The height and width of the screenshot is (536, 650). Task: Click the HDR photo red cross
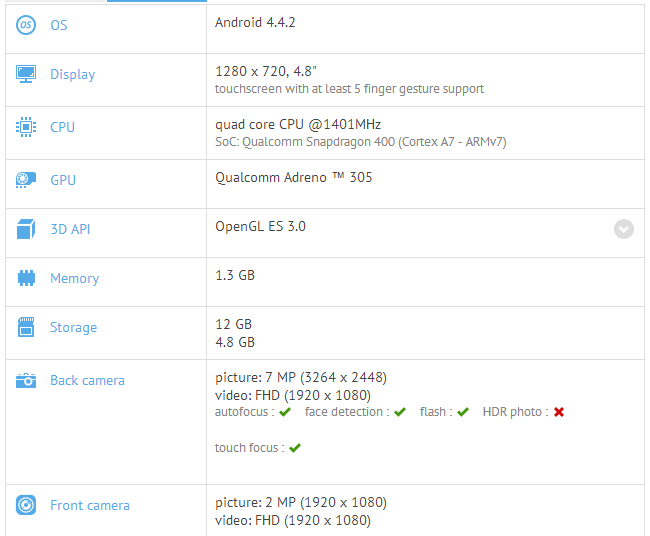pos(559,412)
